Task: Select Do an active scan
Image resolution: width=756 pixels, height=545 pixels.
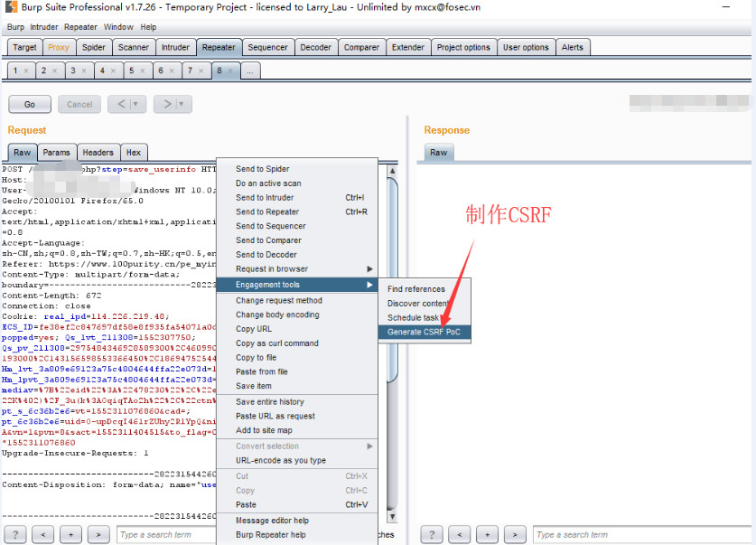Action: [297, 183]
